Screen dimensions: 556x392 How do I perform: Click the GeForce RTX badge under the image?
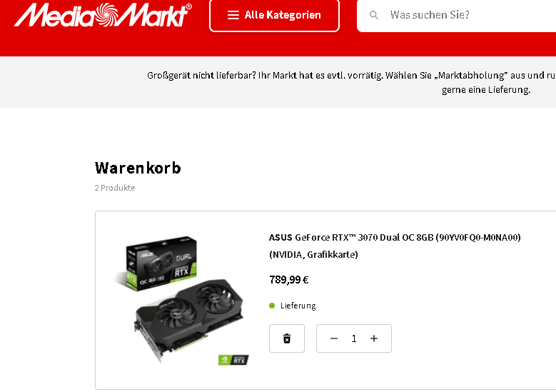(x=233, y=360)
